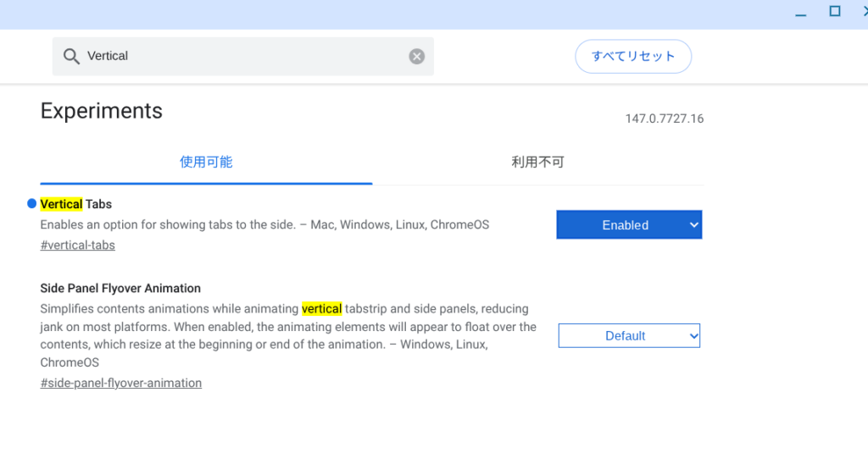The width and height of the screenshot is (868, 453).
Task: Click the magnifier icon in the search box
Action: (x=71, y=57)
